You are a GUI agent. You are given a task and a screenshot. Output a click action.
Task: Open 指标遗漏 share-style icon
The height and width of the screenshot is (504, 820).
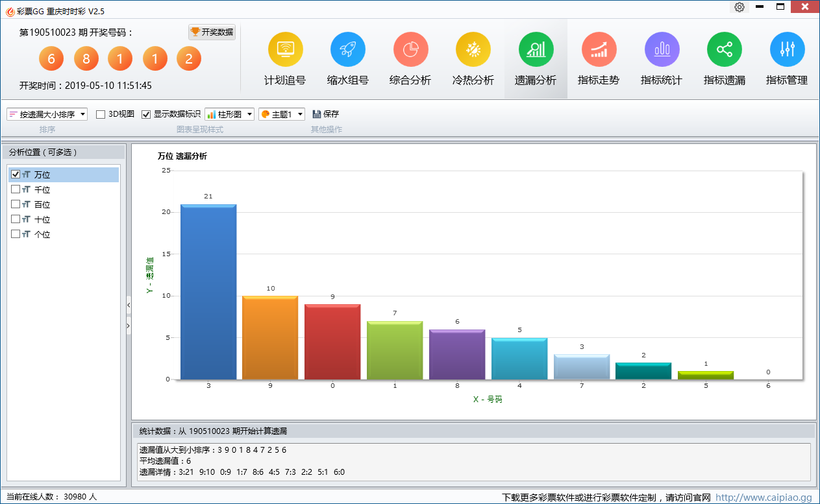point(724,49)
